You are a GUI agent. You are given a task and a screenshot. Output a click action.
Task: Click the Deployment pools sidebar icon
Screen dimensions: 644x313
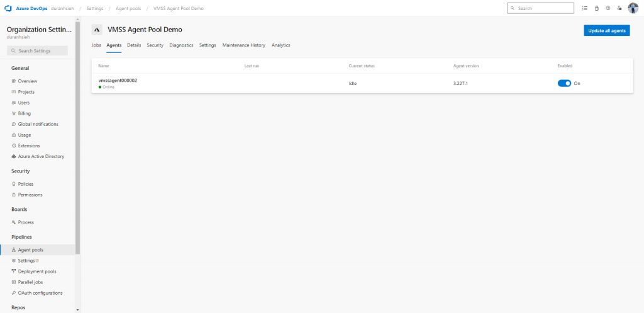pyautogui.click(x=14, y=271)
